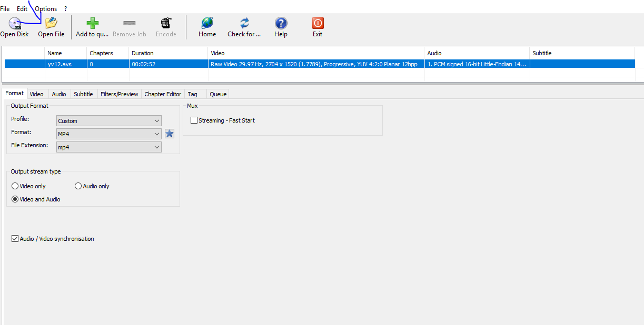Select the Video only radio button
The image size is (644, 325).
pyautogui.click(x=15, y=186)
